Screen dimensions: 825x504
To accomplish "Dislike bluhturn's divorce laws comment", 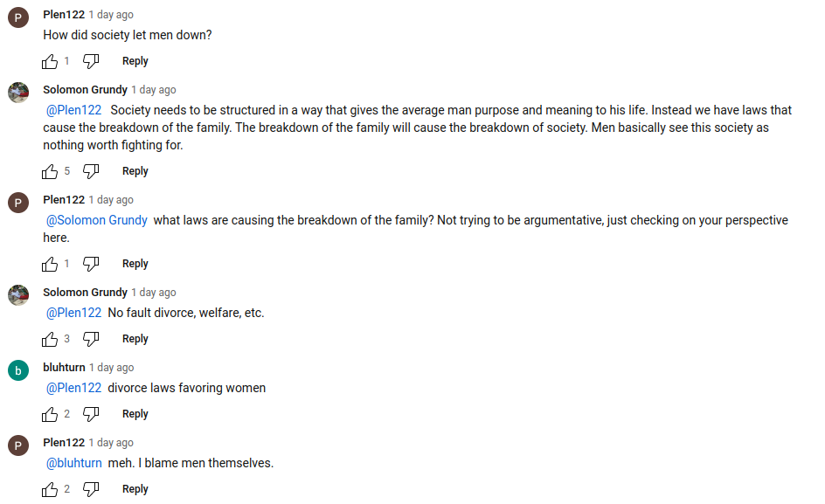I will (x=91, y=414).
